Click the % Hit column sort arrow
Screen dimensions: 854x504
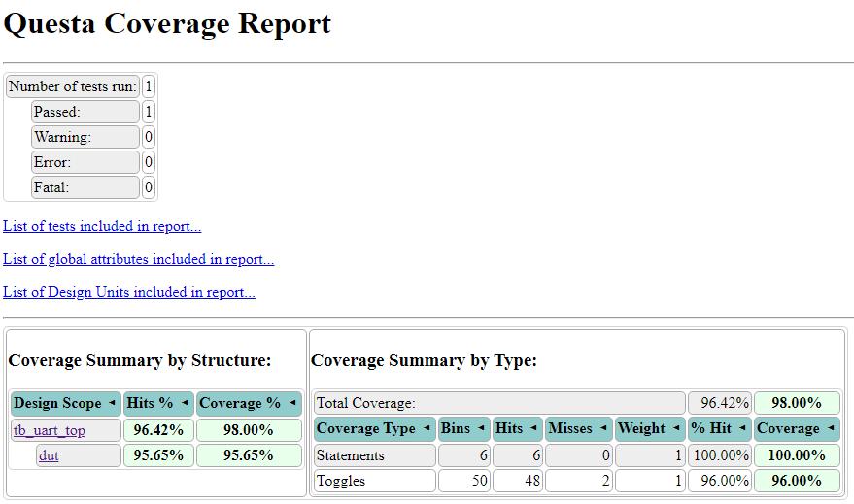pyautogui.click(x=742, y=428)
